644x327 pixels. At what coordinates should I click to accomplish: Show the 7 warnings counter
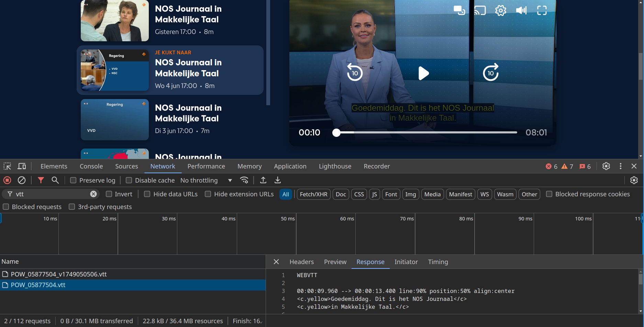tap(567, 166)
